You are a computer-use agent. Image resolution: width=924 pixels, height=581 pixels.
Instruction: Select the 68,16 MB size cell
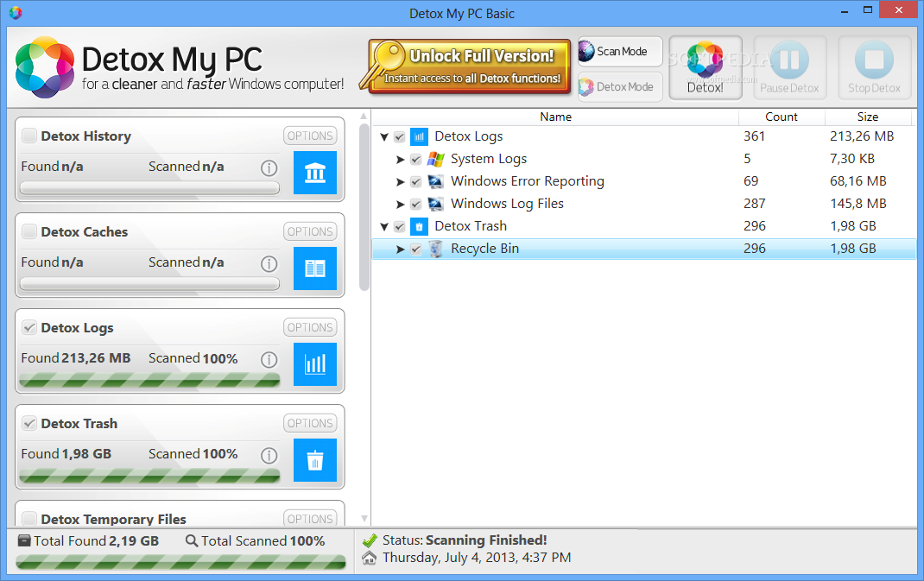pyautogui.click(x=858, y=181)
